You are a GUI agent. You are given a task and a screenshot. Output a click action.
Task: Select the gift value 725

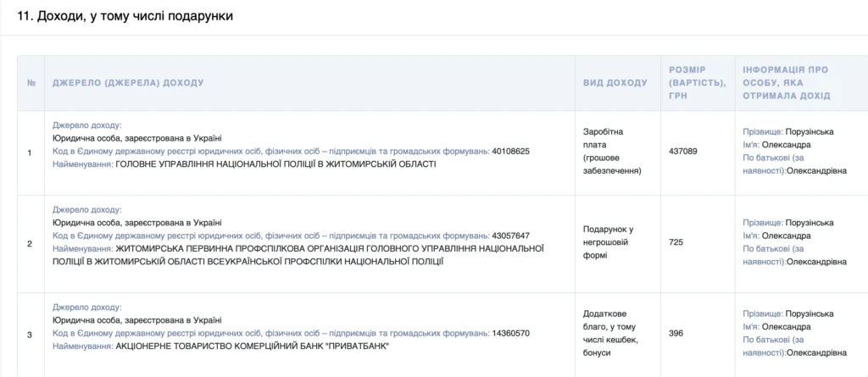click(676, 243)
